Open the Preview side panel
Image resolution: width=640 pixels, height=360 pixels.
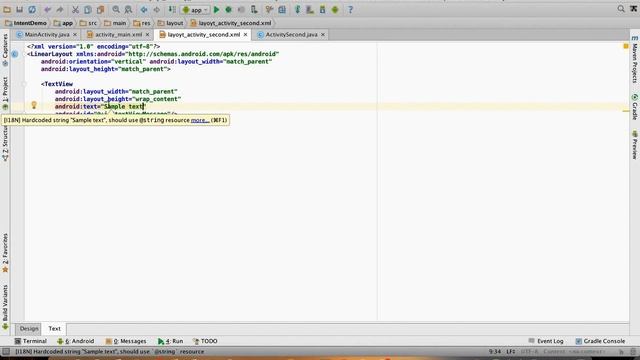click(635, 145)
